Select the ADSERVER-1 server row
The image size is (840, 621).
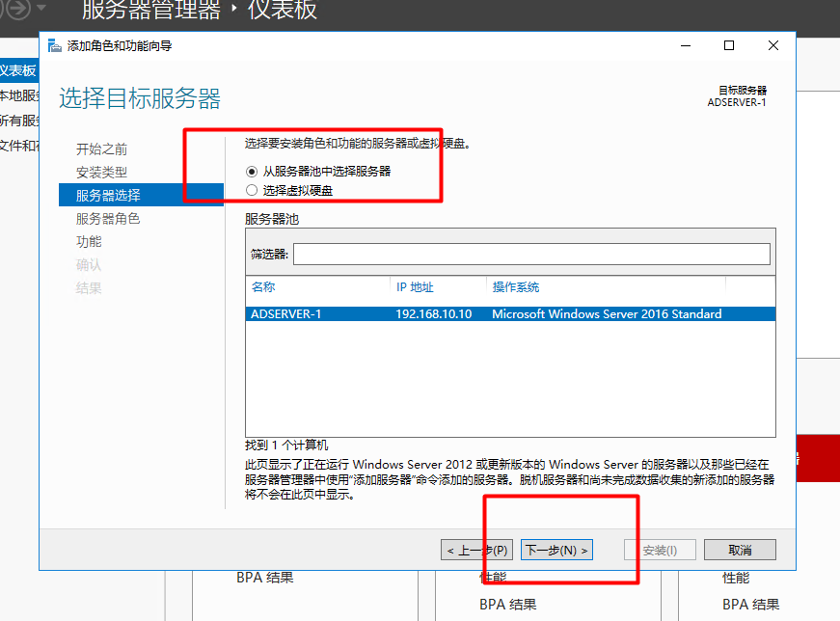coord(510,314)
